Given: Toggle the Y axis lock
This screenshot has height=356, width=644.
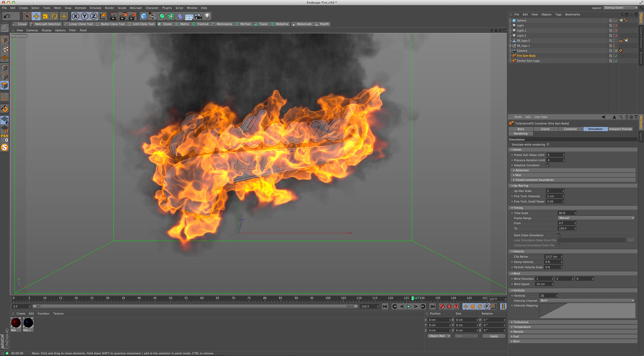Looking at the screenshot, I should pyautogui.click(x=85, y=16).
